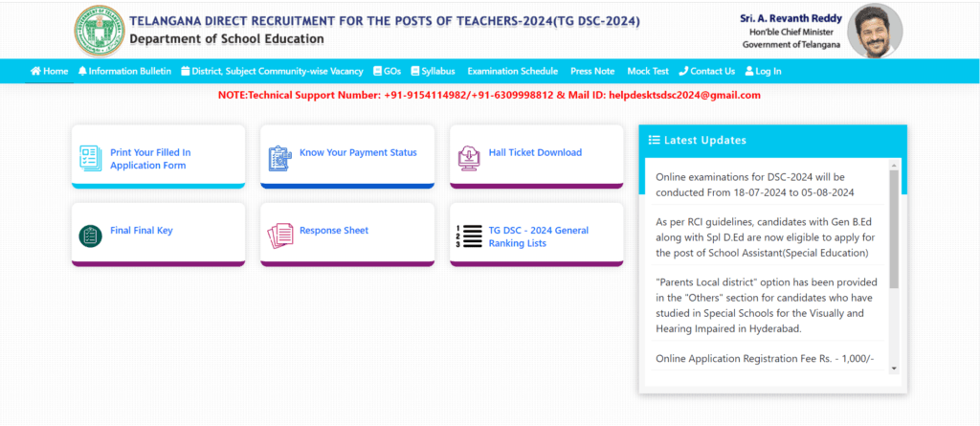Click the General Ranking Lists numbered icon
Image resolution: width=980 pixels, height=426 pixels.
(x=469, y=235)
